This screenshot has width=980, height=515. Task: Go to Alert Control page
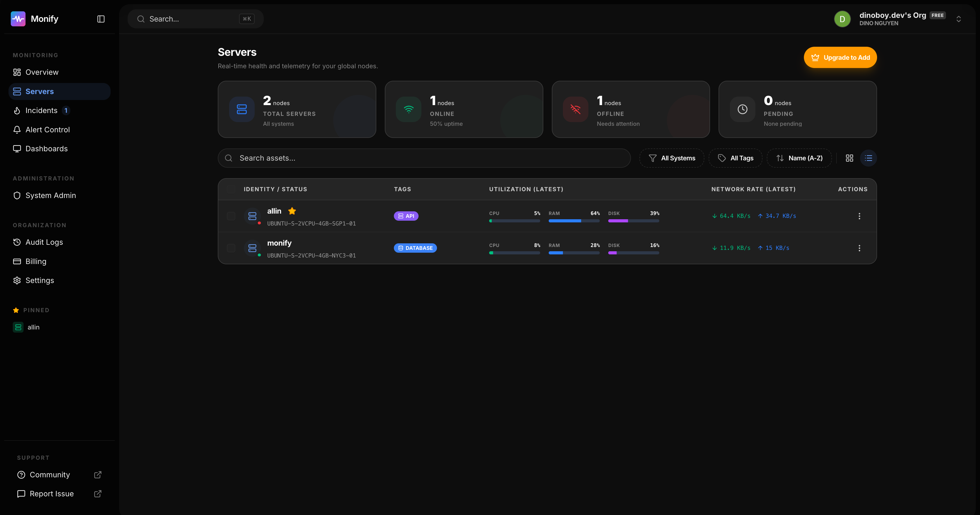click(x=47, y=130)
